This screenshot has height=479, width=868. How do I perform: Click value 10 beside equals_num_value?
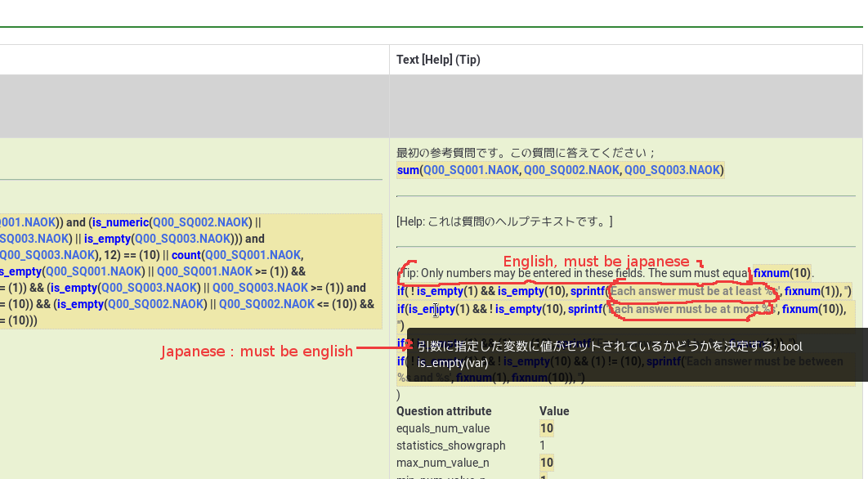546,428
